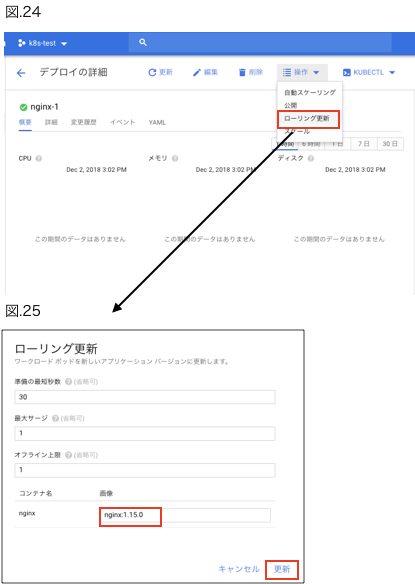This screenshot has height=584, width=415.
Task: Select 公開 from the actions menu
Action: (x=291, y=105)
